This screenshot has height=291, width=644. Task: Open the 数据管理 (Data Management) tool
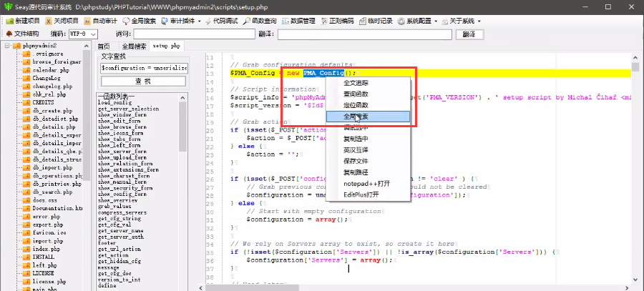(299, 21)
